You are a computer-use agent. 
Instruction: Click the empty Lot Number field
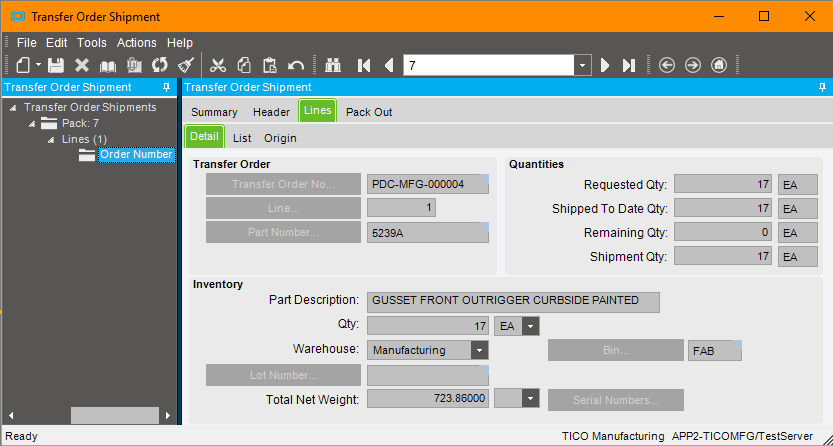(x=428, y=375)
